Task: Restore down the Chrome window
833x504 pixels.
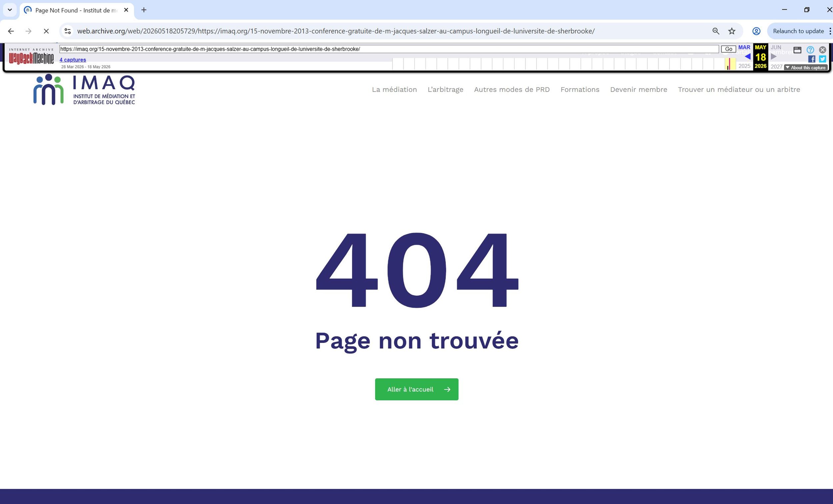Action: pyautogui.click(x=807, y=10)
